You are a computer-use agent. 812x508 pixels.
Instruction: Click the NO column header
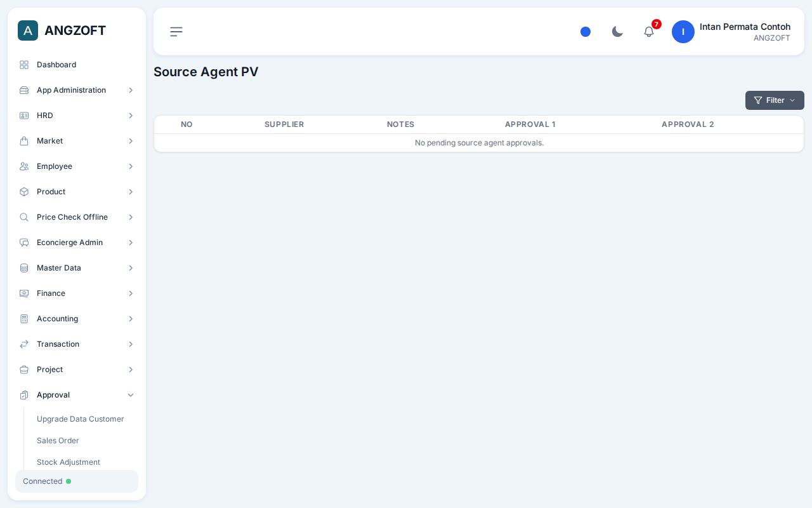tap(187, 124)
